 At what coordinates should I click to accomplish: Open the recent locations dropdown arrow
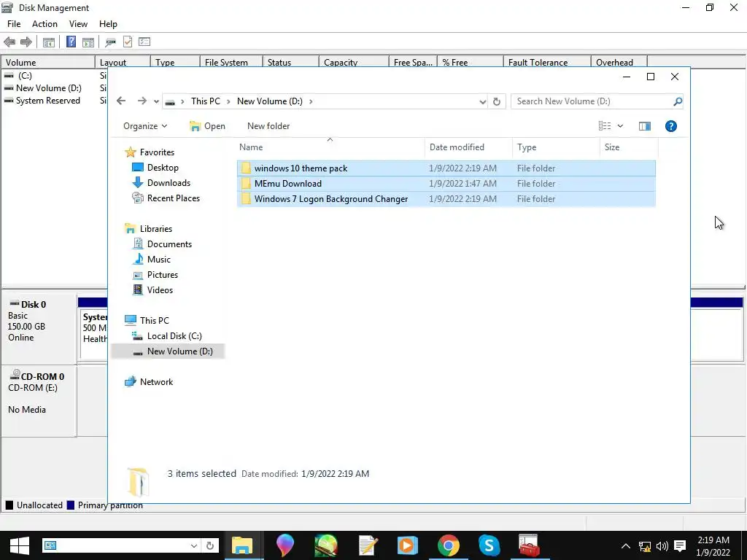[x=156, y=101]
